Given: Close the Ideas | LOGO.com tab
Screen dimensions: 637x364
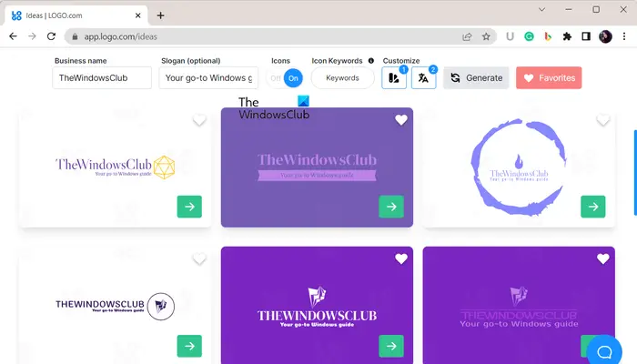Looking at the screenshot, I should [137, 15].
